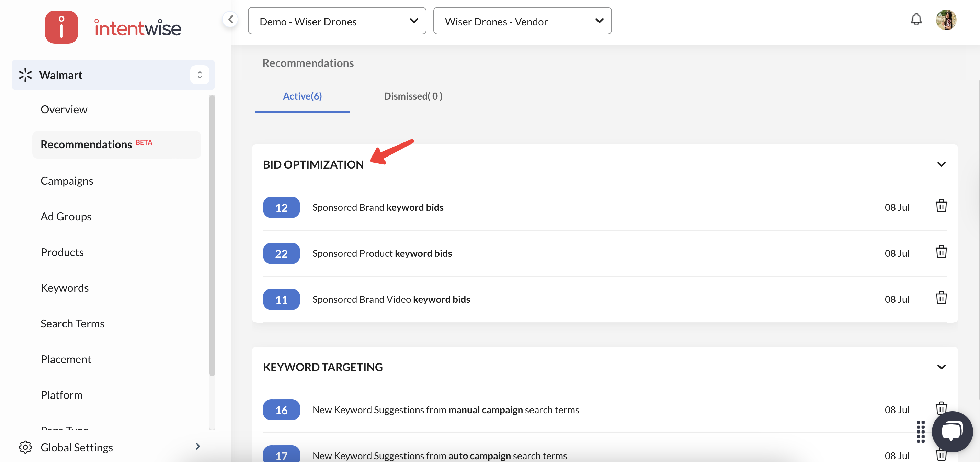Click the KEYWORD TARGETING heading
The image size is (980, 462).
[x=323, y=367]
